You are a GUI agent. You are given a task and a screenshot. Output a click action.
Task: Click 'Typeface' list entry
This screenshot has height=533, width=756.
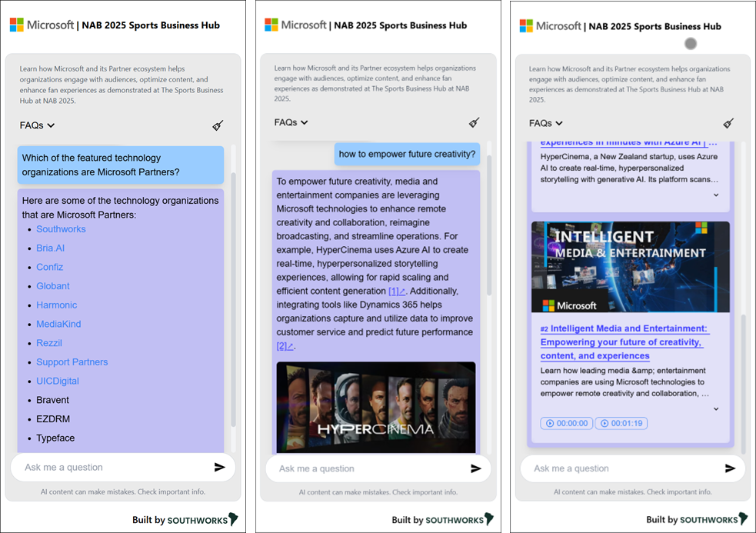[x=55, y=438]
